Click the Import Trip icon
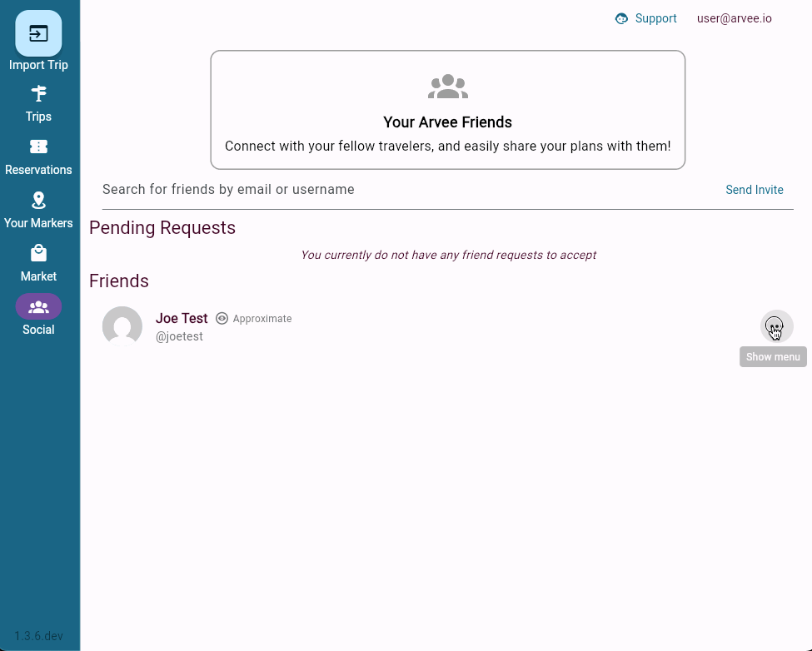 coord(38,33)
